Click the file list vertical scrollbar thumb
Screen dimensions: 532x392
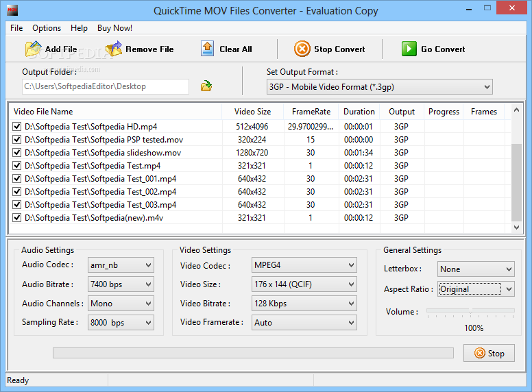click(x=516, y=183)
